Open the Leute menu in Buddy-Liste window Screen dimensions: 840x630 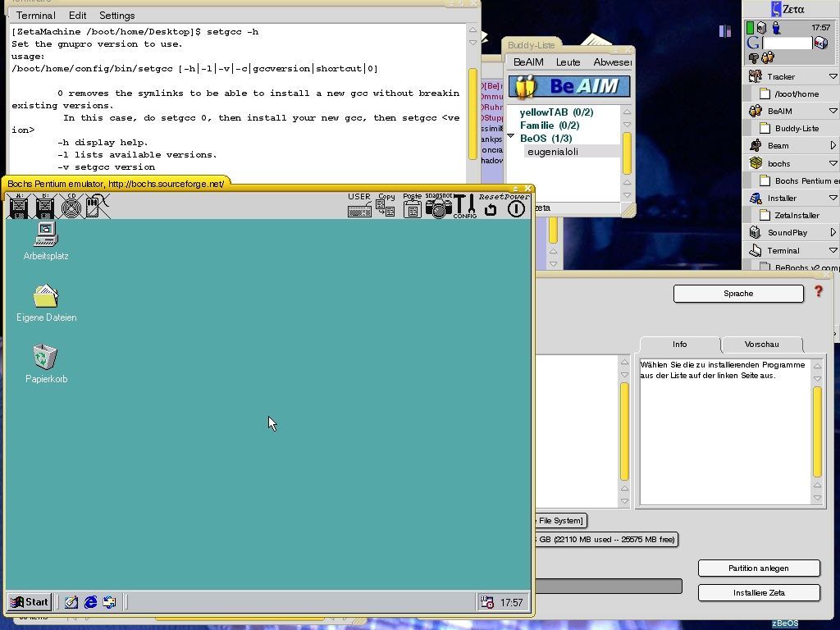[x=568, y=62]
